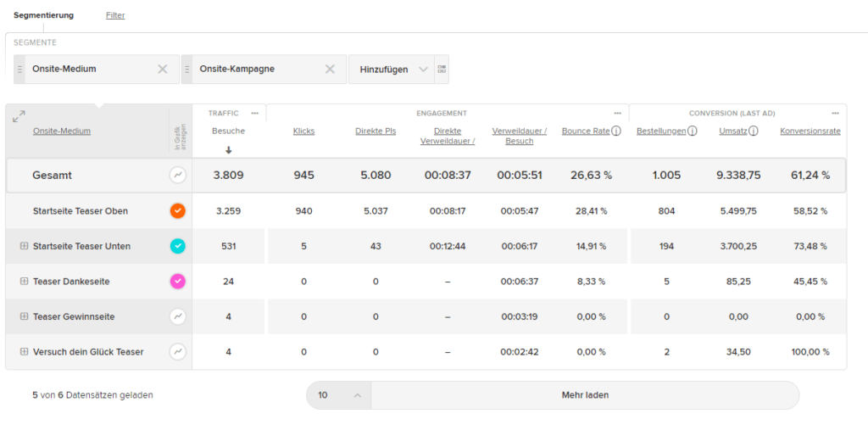This screenshot has width=868, height=447.
Task: Sort by Konversionsrate column
Action: pyautogui.click(x=810, y=131)
